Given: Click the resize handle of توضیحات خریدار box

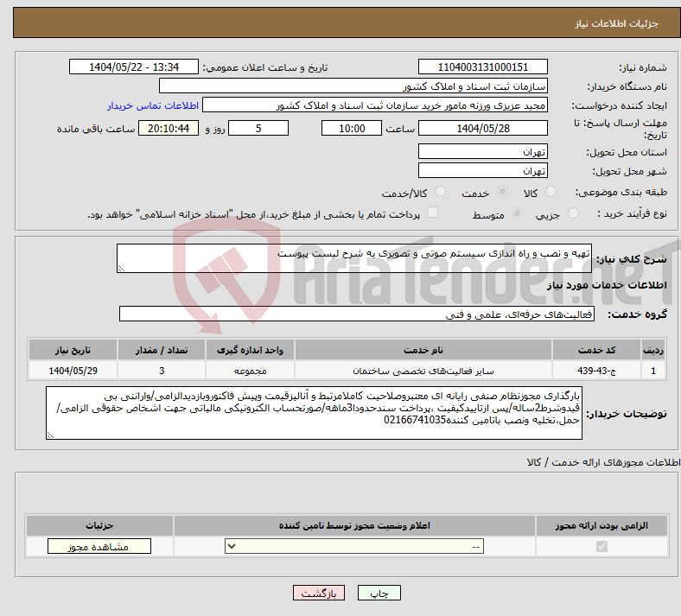Looking at the screenshot, I should pyautogui.click(x=50, y=435).
